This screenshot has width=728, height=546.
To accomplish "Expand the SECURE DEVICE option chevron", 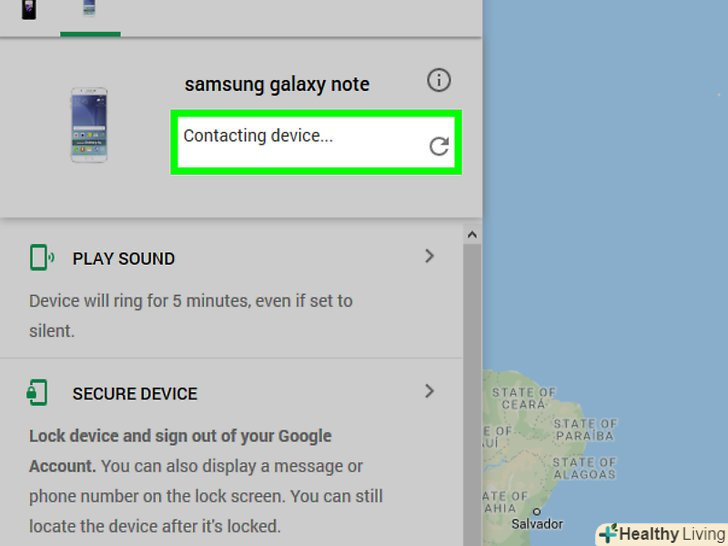I will point(429,391).
